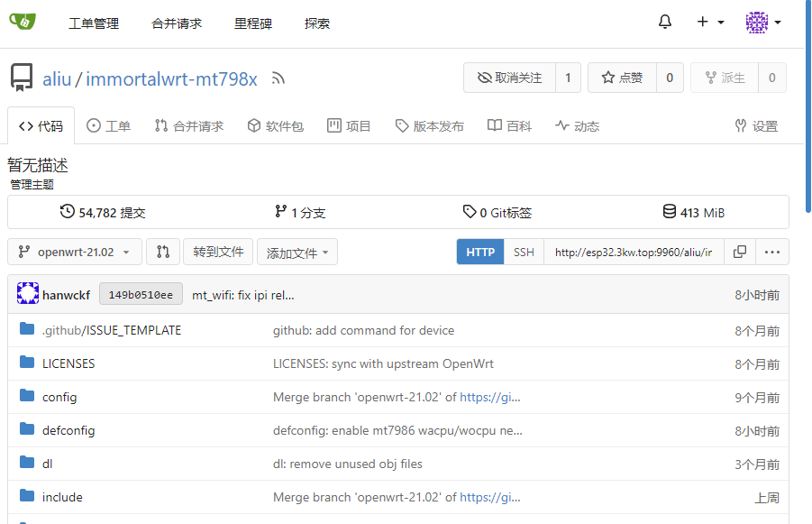Screen dimensions: 812x524
Task: Open the 合并请求 repository tab
Action: click(188, 126)
